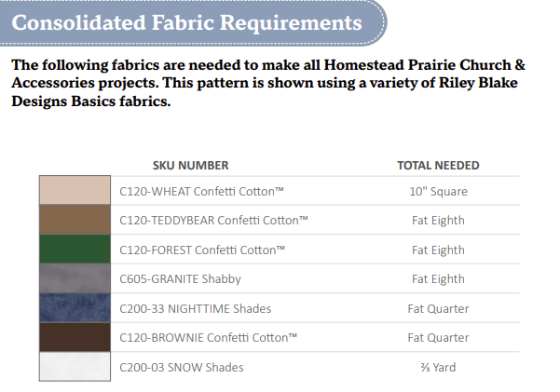Choose the Forest green fabric swatch
This screenshot has height=392, width=560.
[x=75, y=250]
